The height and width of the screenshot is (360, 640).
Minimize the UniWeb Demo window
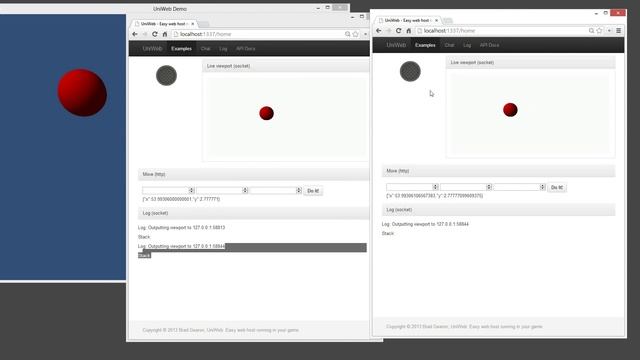(318, 8)
